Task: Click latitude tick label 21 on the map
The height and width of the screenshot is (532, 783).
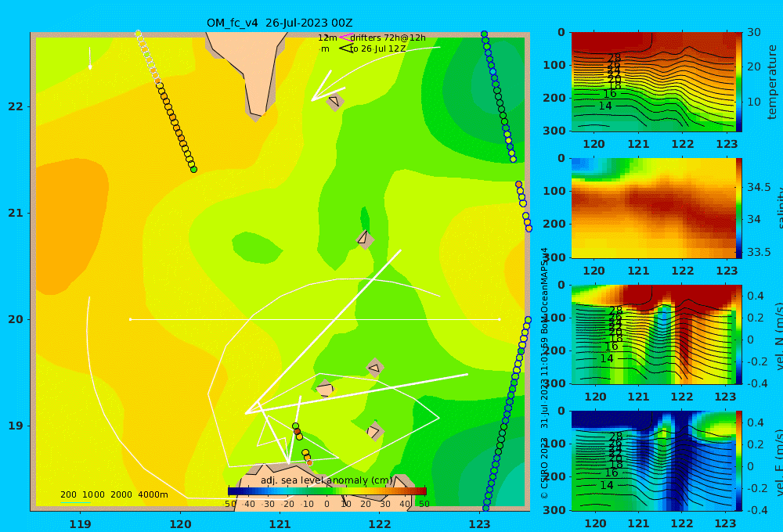Action: coord(16,213)
